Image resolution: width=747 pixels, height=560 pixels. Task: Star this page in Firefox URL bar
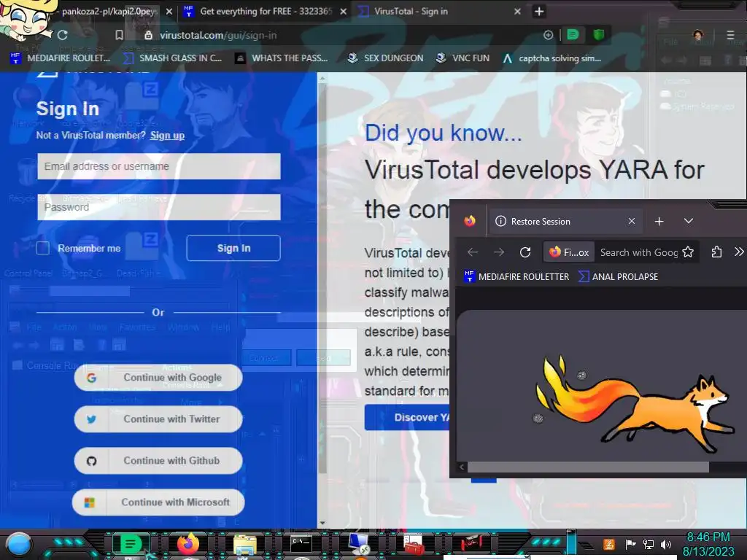click(688, 252)
